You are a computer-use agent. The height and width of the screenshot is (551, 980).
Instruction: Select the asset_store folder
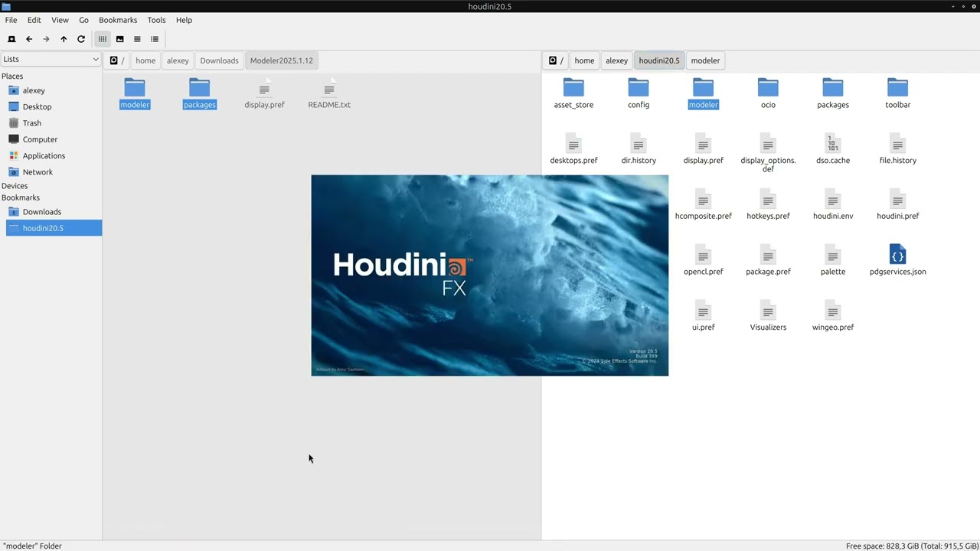[x=573, y=93]
